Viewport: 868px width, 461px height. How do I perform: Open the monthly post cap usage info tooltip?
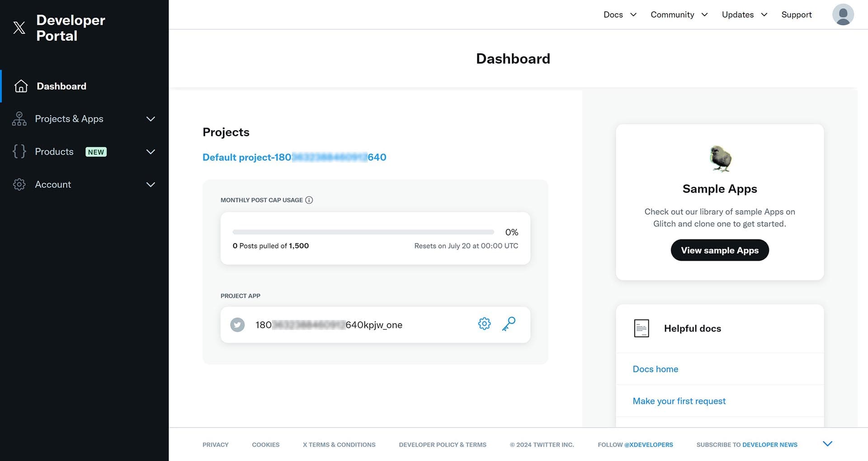(309, 200)
